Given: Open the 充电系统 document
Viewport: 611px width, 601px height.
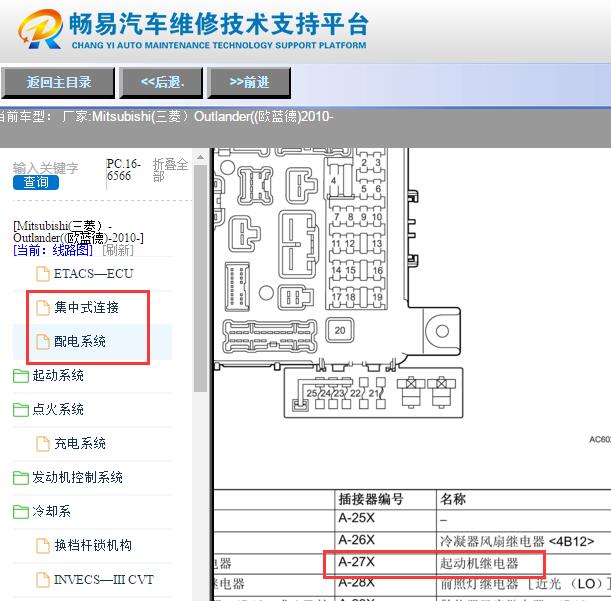Looking at the screenshot, I should point(80,443).
